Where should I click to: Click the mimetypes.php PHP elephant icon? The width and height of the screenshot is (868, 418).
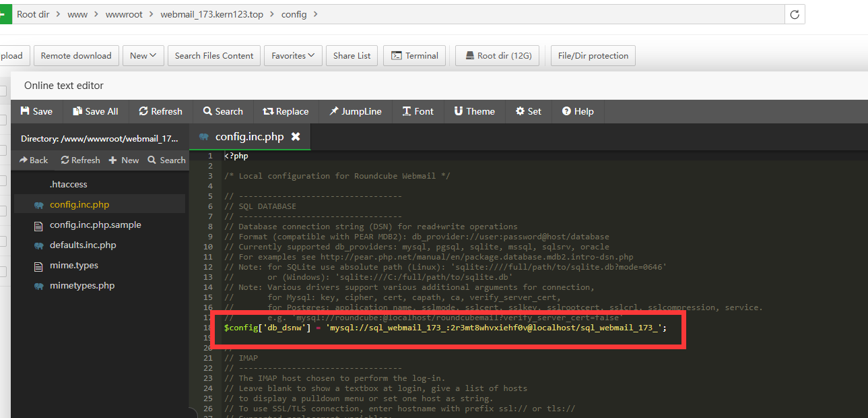(38, 286)
